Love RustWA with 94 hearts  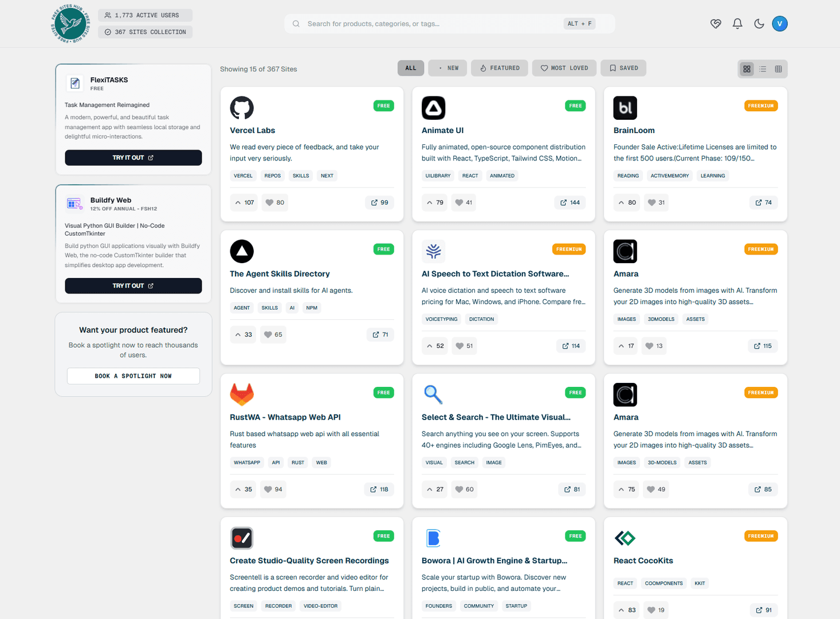(273, 489)
